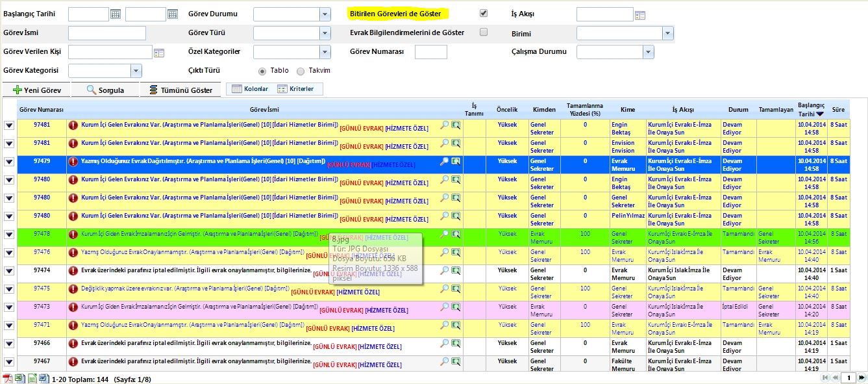Click the magnifier icon in row 97473

444,307
